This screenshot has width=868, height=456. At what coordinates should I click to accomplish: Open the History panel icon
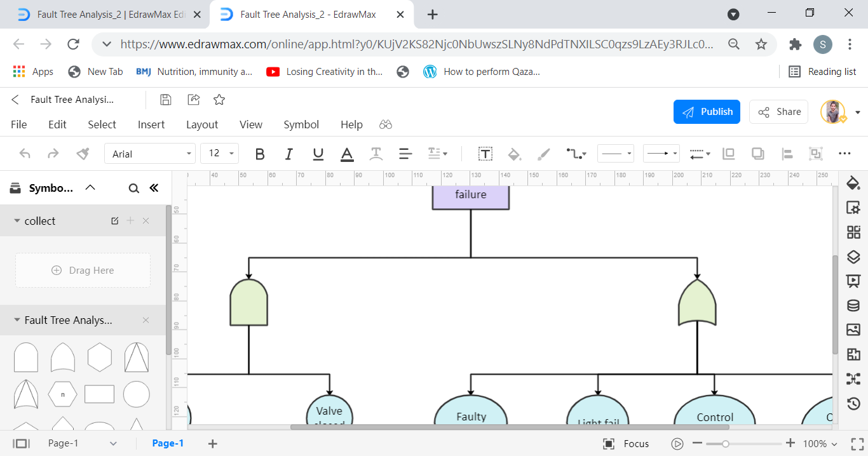[853, 403]
